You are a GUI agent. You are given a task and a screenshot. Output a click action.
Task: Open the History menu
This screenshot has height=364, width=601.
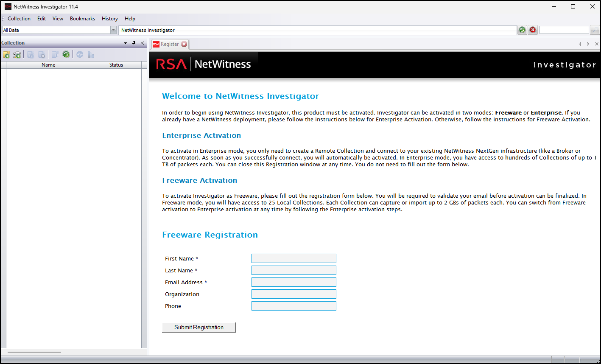(110, 19)
